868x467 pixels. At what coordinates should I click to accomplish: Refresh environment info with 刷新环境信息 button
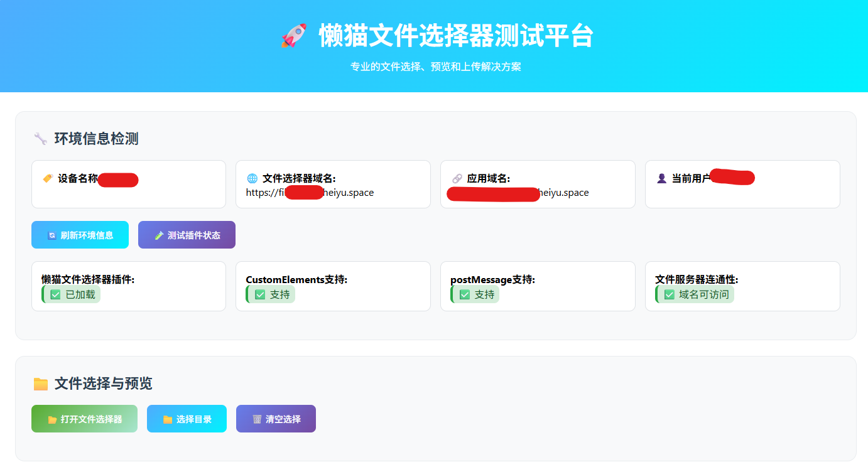(80, 235)
